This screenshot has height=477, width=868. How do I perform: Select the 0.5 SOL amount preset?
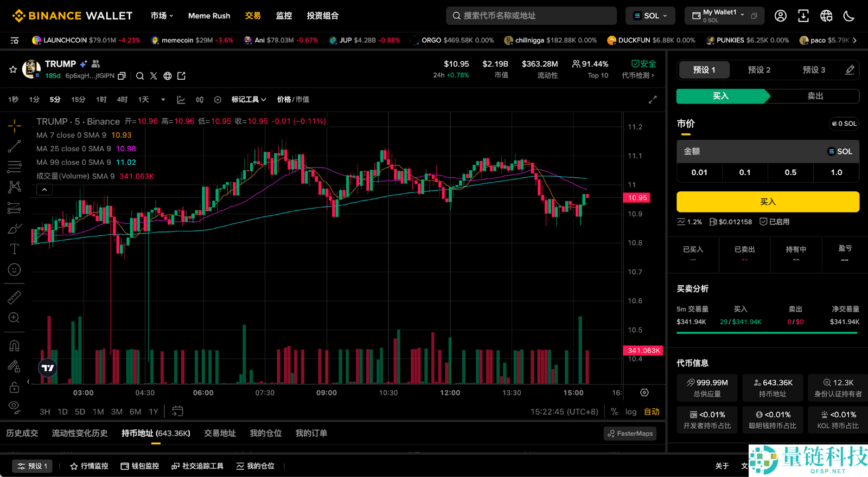click(x=790, y=172)
